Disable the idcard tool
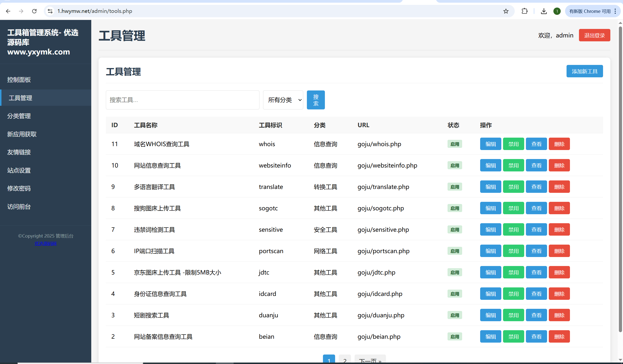Image resolution: width=623 pixels, height=364 pixels. point(513,294)
